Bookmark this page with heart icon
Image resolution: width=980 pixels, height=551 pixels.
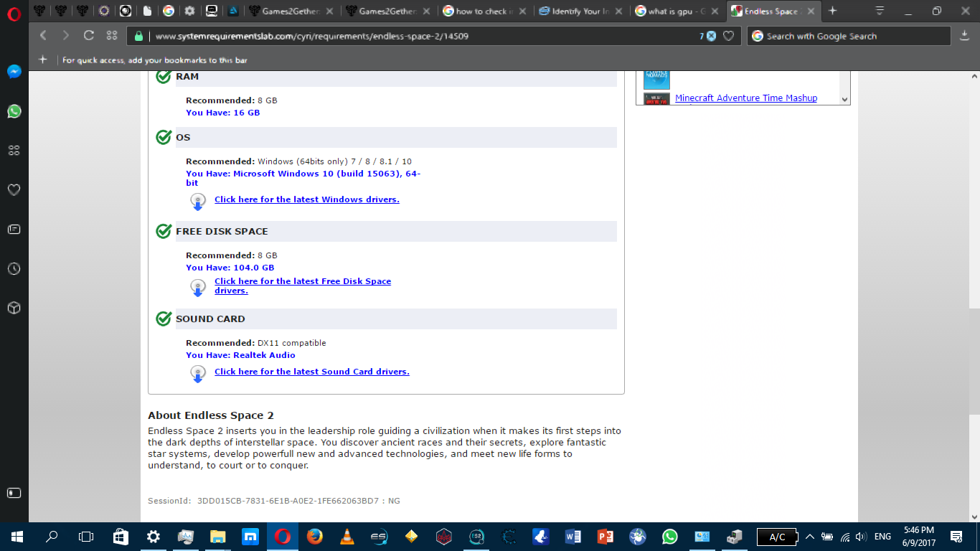pos(729,36)
